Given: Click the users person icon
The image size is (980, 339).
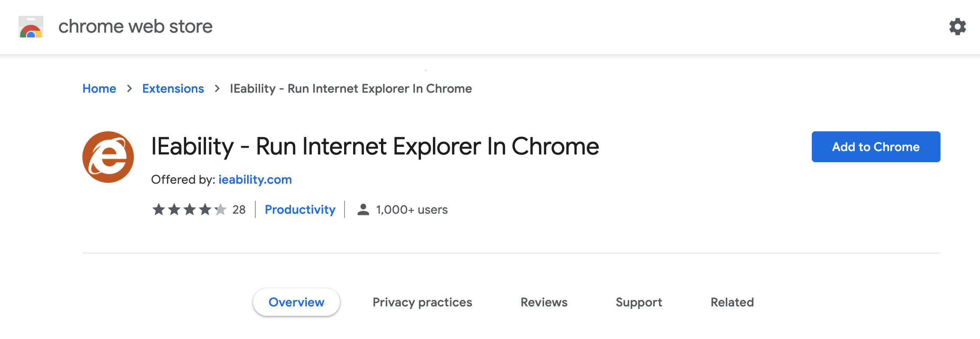Looking at the screenshot, I should pos(363,209).
